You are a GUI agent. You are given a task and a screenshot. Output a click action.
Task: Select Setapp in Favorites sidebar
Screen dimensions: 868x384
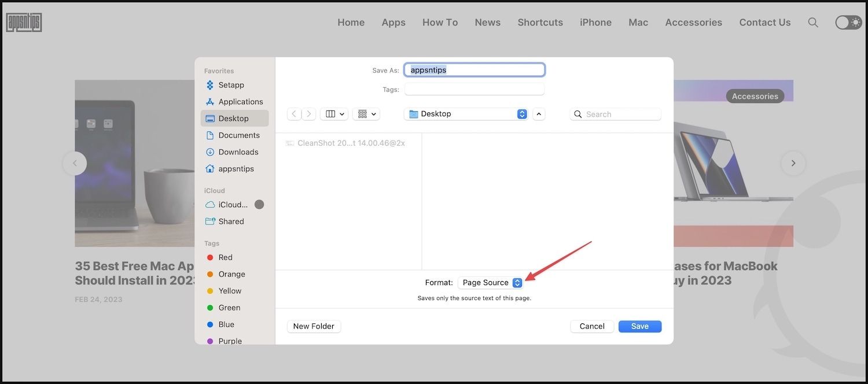tap(231, 85)
